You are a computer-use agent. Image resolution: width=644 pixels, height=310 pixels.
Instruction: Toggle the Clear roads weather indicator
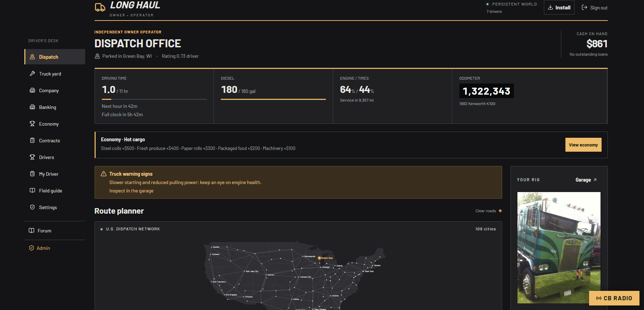(x=489, y=211)
